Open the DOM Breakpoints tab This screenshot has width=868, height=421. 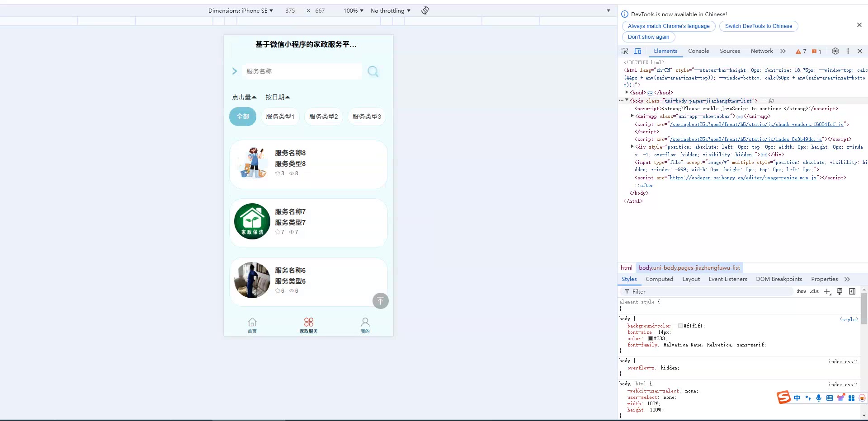[779, 279]
